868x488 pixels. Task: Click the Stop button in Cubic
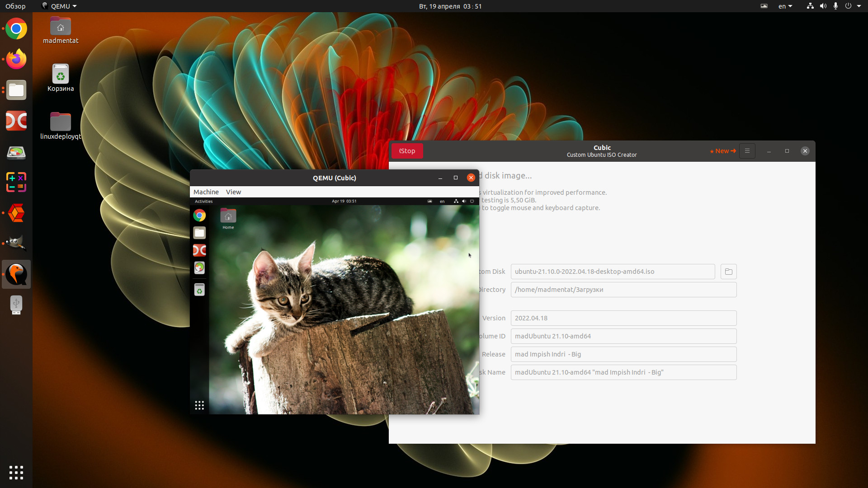click(407, 151)
